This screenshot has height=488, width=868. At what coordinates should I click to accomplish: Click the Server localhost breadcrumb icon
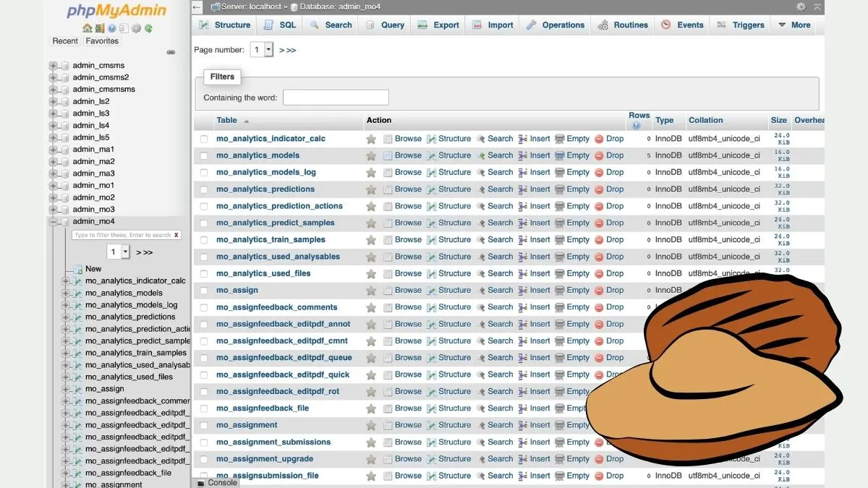tap(216, 7)
